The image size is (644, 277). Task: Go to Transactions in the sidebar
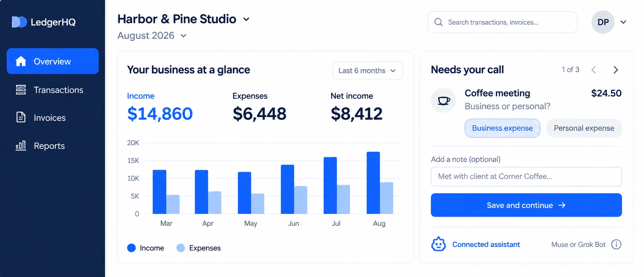tap(53, 90)
